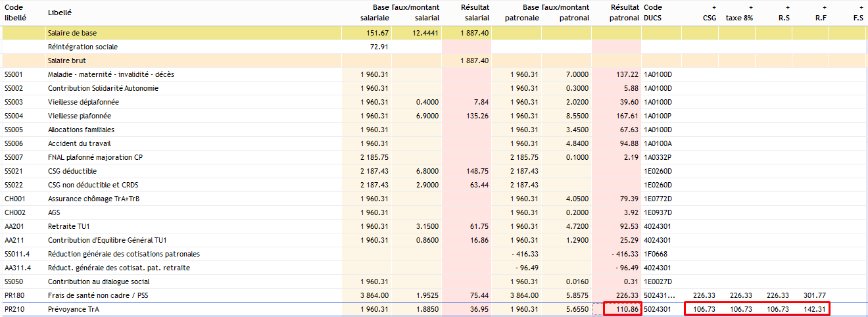
Task: Select the CSG déductible salarial rate 6.8000
Action: coord(427,171)
